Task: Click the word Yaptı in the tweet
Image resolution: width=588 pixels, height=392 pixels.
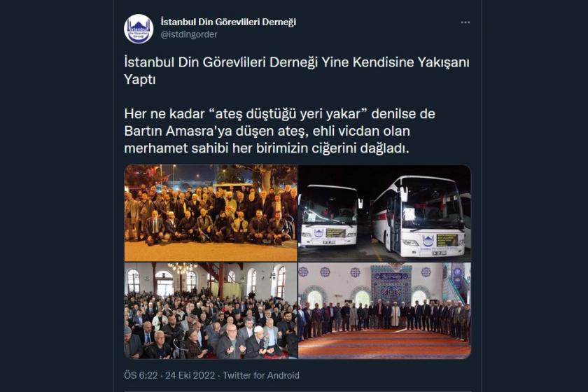Action: pos(139,80)
